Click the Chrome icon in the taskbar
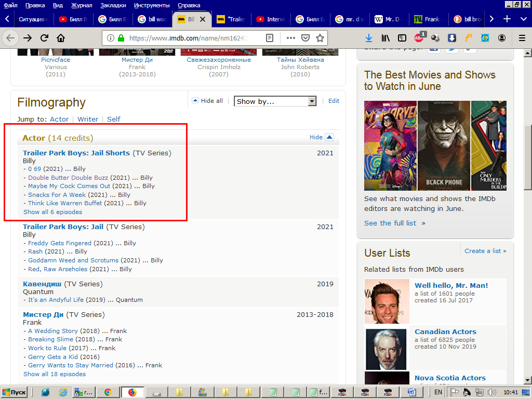The width and height of the screenshot is (532, 399). tap(108, 392)
